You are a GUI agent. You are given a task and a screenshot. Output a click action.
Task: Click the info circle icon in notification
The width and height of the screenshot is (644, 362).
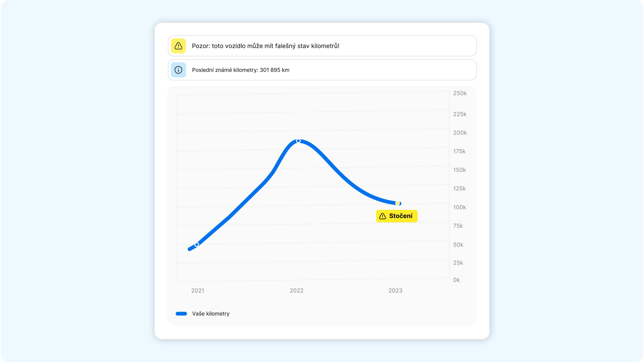click(178, 70)
